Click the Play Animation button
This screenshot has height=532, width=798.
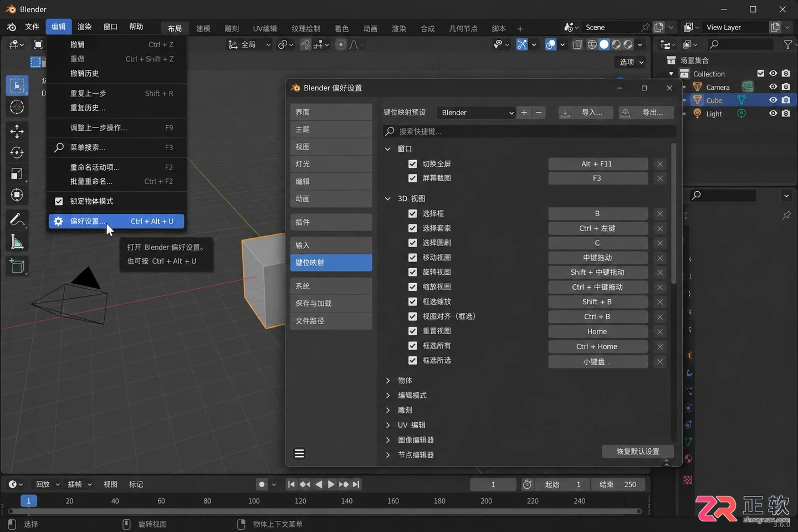coord(331,484)
